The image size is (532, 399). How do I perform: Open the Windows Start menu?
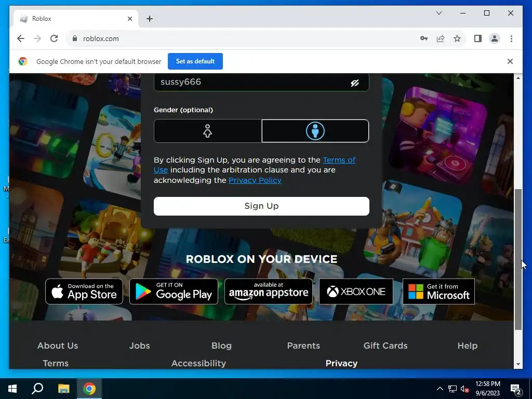pyautogui.click(x=12, y=389)
